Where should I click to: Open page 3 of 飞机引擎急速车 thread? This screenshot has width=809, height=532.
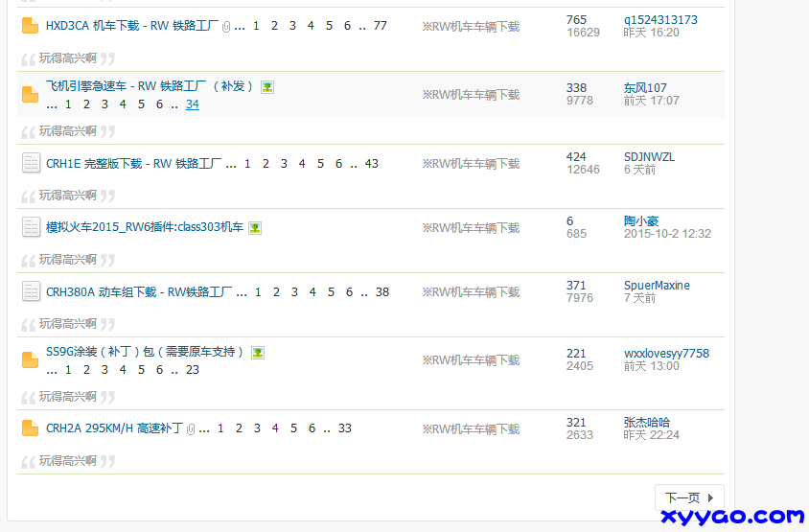(104, 104)
